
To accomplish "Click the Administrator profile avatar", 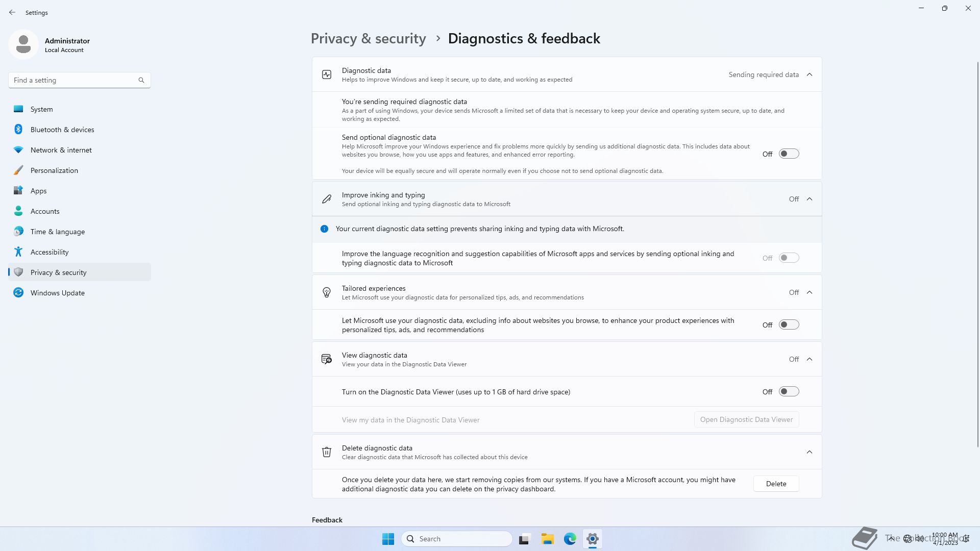I will (23, 44).
